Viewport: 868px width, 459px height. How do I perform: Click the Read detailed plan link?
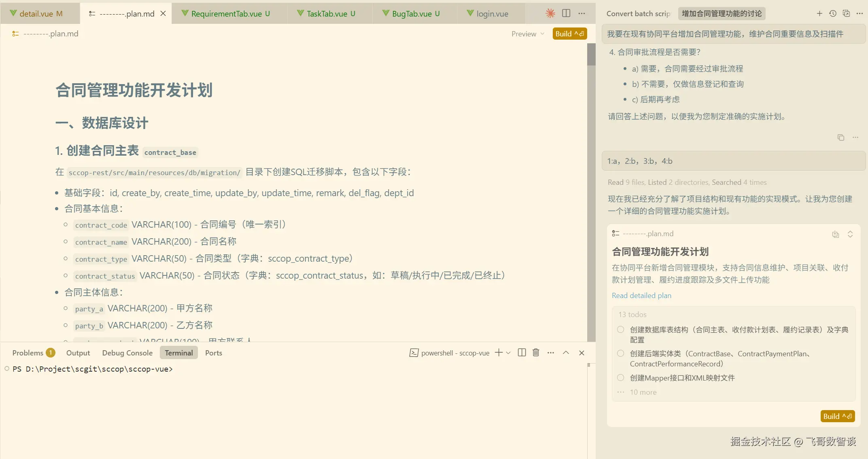click(x=641, y=296)
